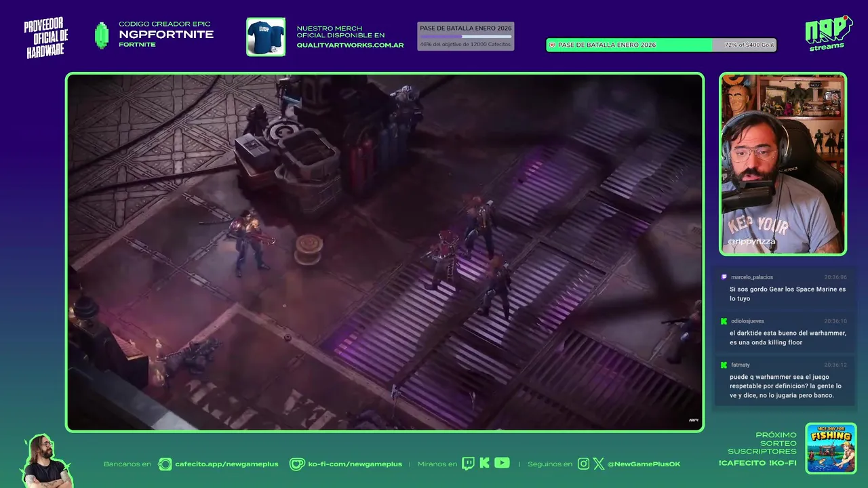Open the @NewGamePlusOK handle
868x488 pixels.
click(x=644, y=464)
